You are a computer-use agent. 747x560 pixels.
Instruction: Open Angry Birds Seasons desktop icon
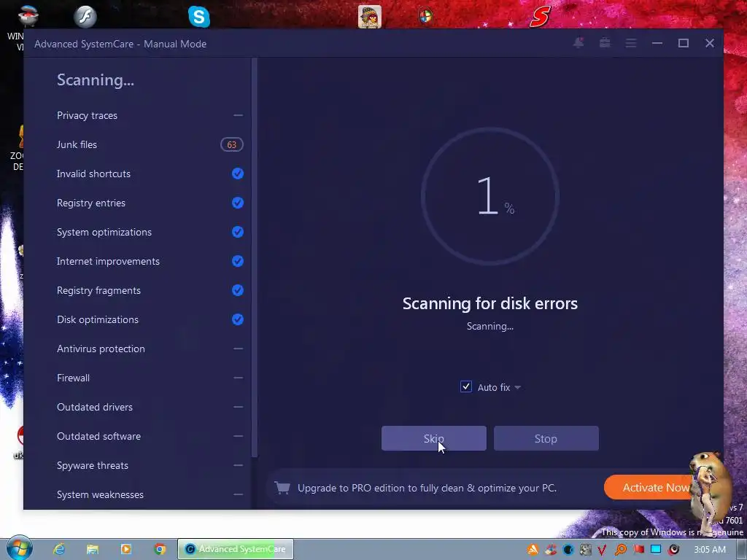point(370,17)
